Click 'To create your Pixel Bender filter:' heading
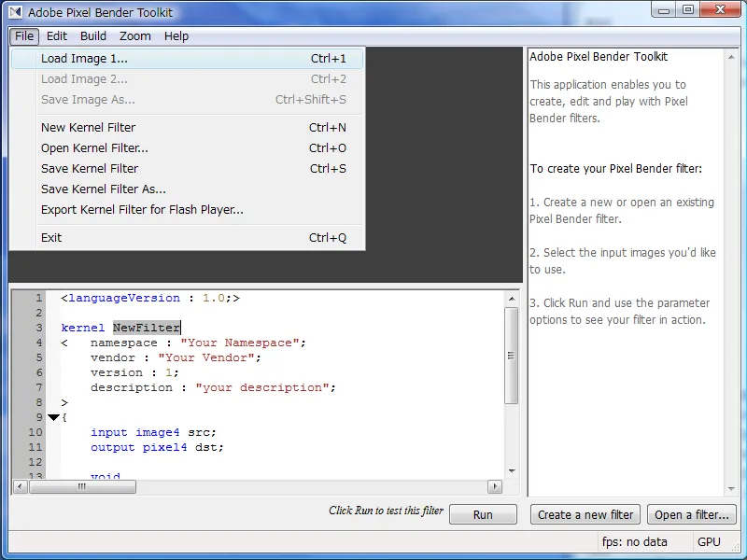The height and width of the screenshot is (560, 747). pyautogui.click(x=616, y=169)
